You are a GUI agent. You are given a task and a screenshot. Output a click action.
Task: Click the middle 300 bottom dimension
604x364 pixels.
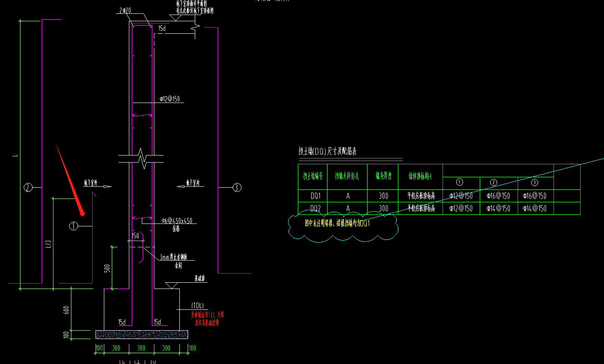coord(141,348)
